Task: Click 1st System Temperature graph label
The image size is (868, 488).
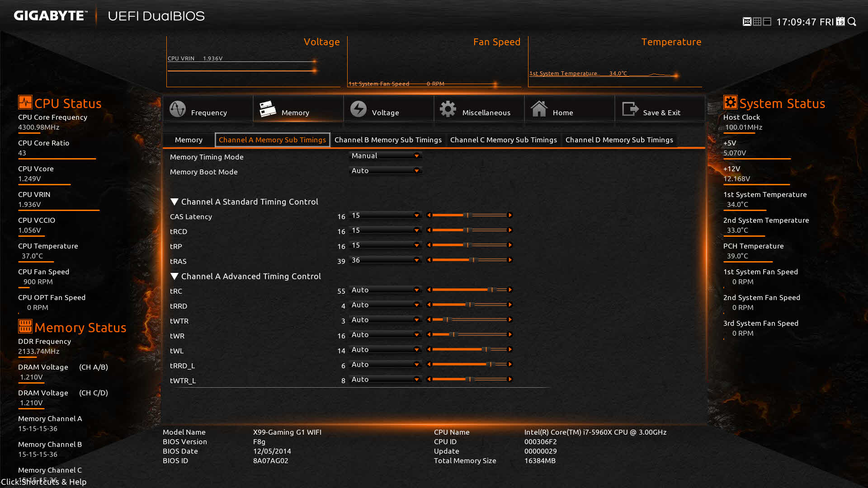Action: 578,73
